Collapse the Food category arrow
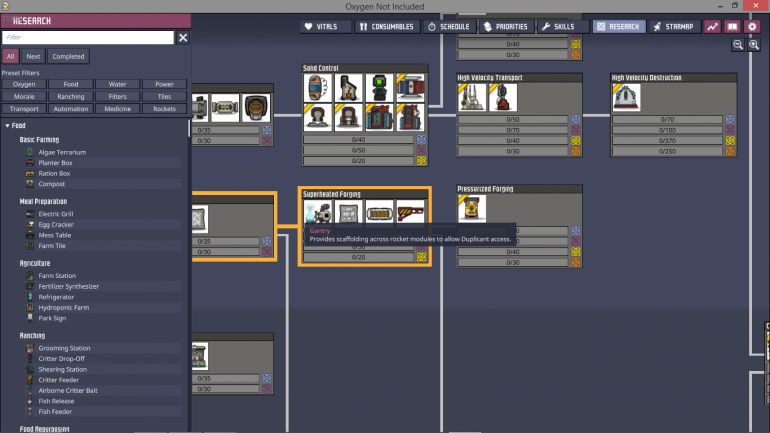The image size is (770, 433). pyautogui.click(x=7, y=126)
